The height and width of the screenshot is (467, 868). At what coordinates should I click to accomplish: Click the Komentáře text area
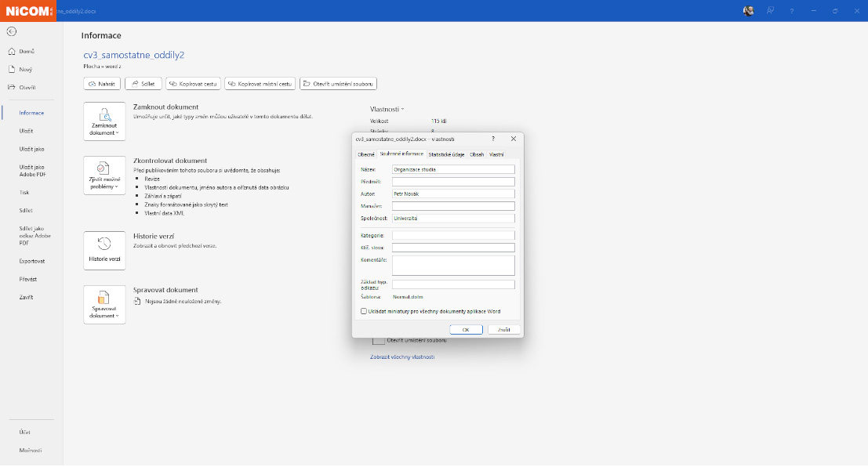pos(453,266)
